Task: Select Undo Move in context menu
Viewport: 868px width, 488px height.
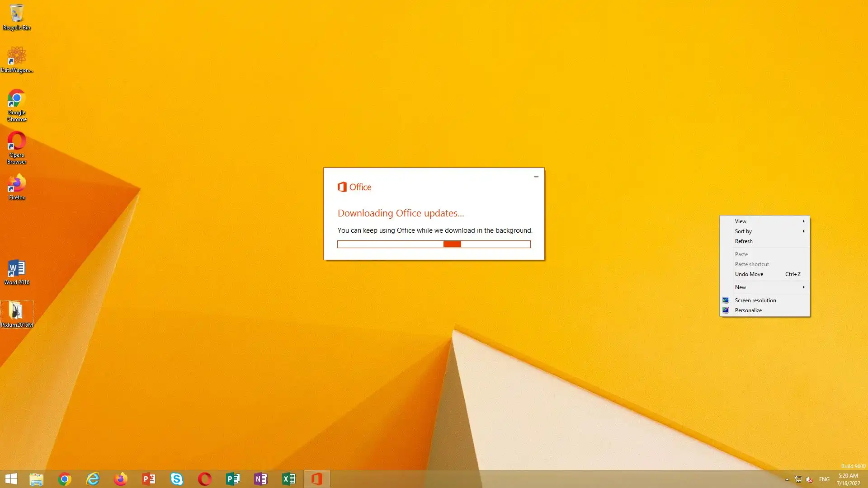Action: coord(750,274)
